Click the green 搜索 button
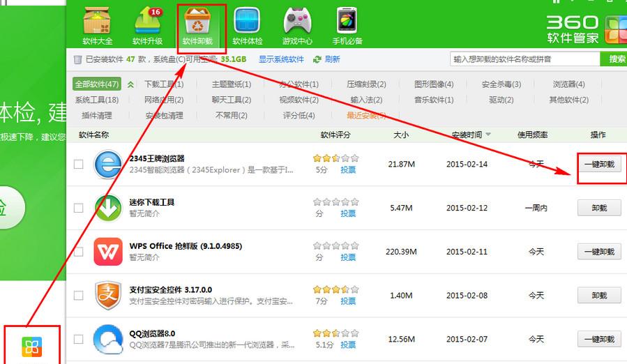 pos(614,59)
